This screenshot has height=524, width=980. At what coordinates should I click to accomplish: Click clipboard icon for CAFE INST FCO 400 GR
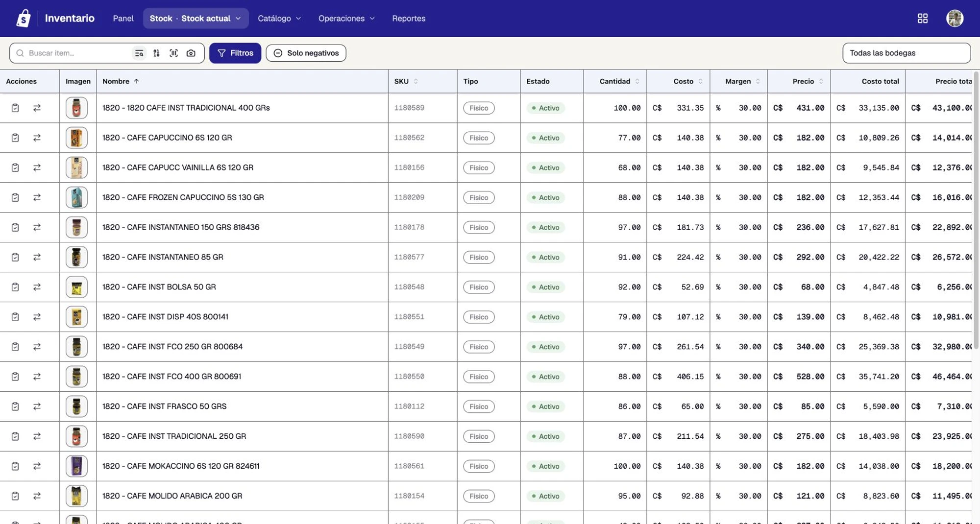click(x=15, y=377)
